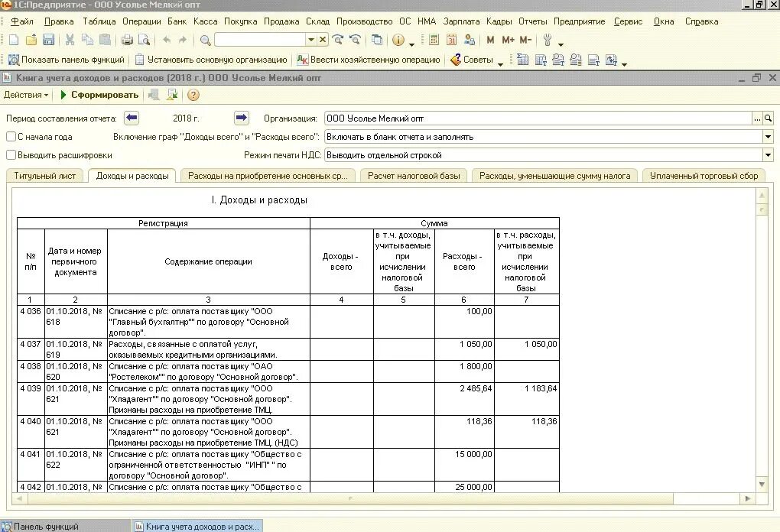Expand the search field dropdown arrow
780x532 pixels.
coord(311,39)
